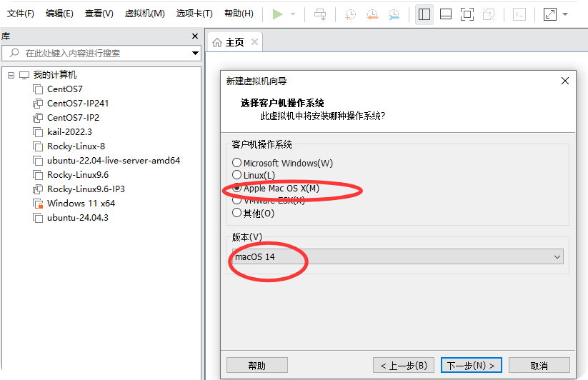Click the < 上一步(B) back button
Screen dimensions: 588x380
click(404, 366)
